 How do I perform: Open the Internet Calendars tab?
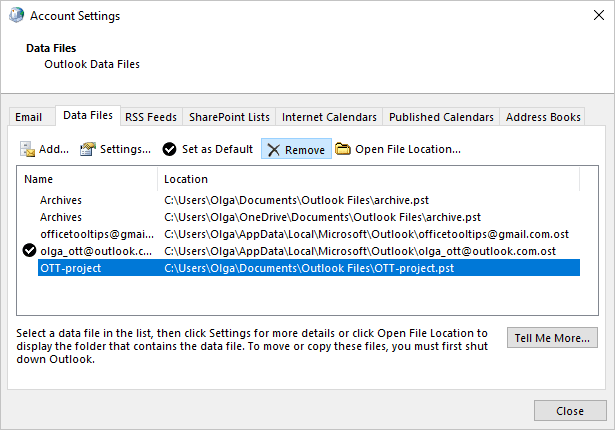click(x=329, y=117)
